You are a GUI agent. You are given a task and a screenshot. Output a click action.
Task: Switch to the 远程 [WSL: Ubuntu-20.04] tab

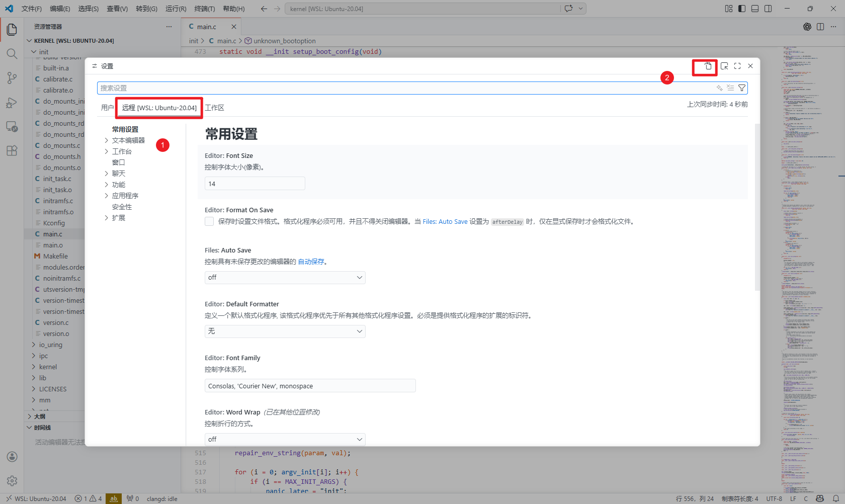click(x=159, y=108)
